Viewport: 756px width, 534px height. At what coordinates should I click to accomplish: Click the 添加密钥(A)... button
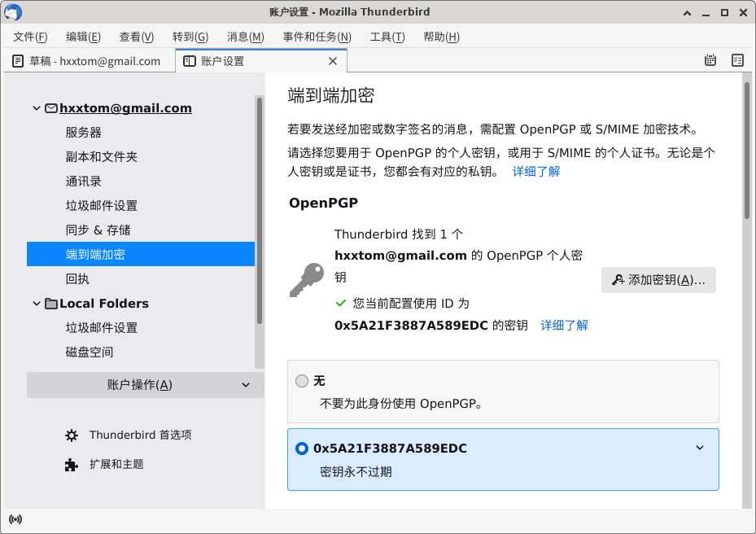click(x=658, y=280)
